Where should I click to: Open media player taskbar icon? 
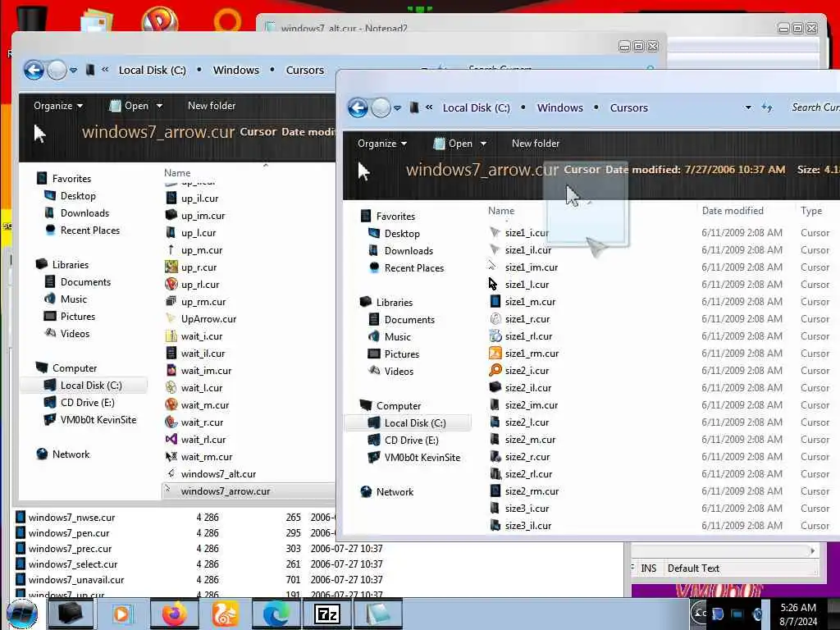click(x=123, y=614)
